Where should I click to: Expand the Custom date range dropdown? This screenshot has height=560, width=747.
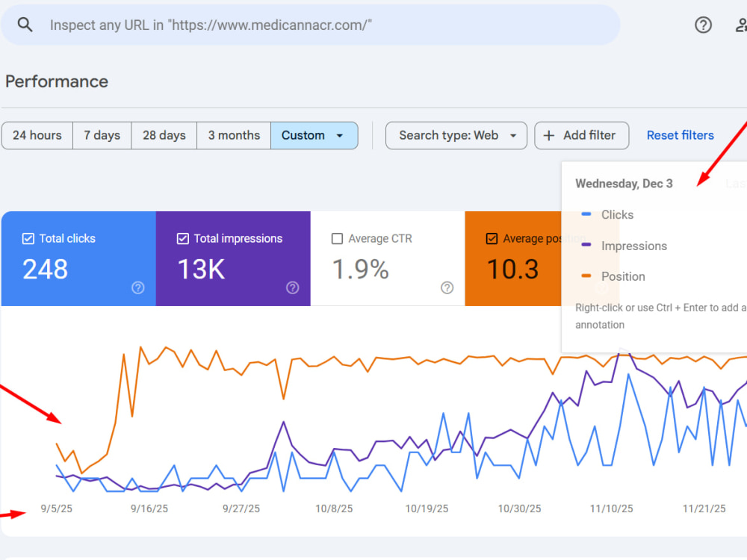pos(314,136)
